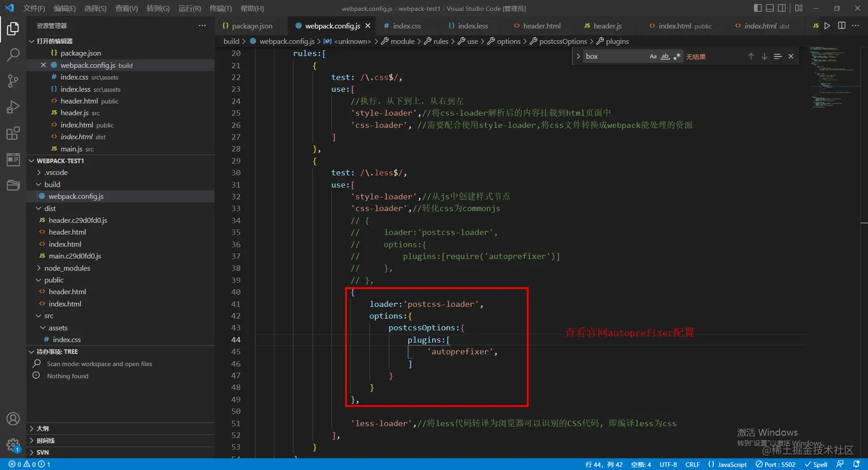The height and width of the screenshot is (470, 868).
Task: Toggle the secondary side bar visibility
Action: pos(782,8)
